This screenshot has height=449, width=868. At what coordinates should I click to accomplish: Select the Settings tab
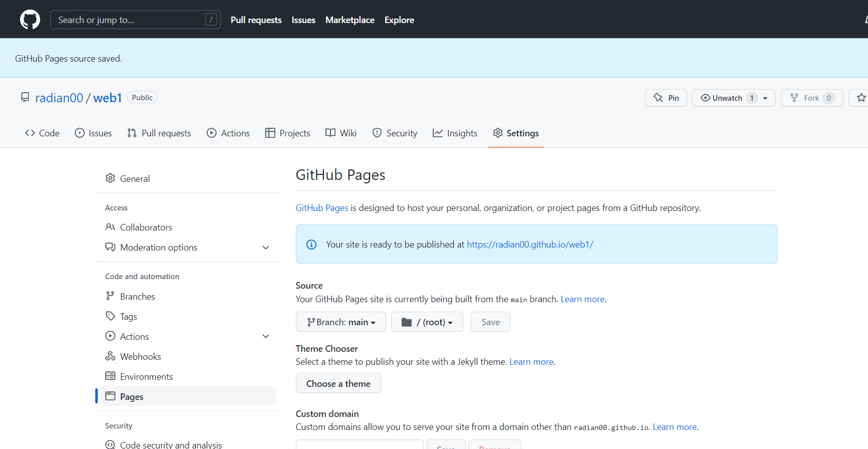coord(516,133)
